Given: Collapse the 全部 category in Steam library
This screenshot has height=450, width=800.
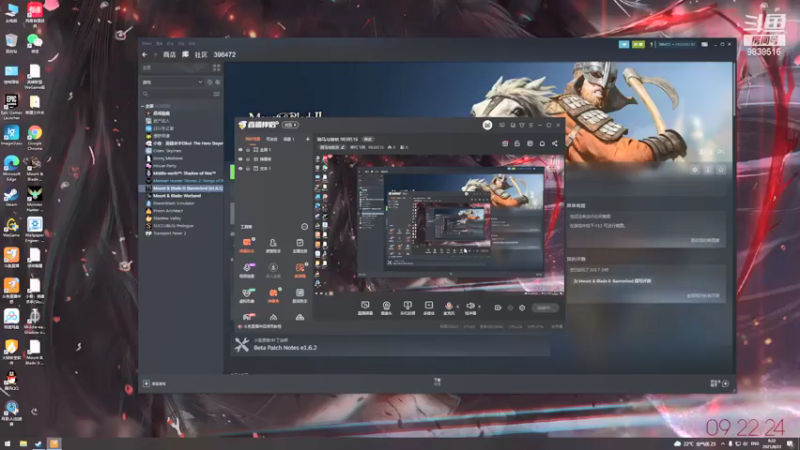Looking at the screenshot, I should [x=143, y=106].
